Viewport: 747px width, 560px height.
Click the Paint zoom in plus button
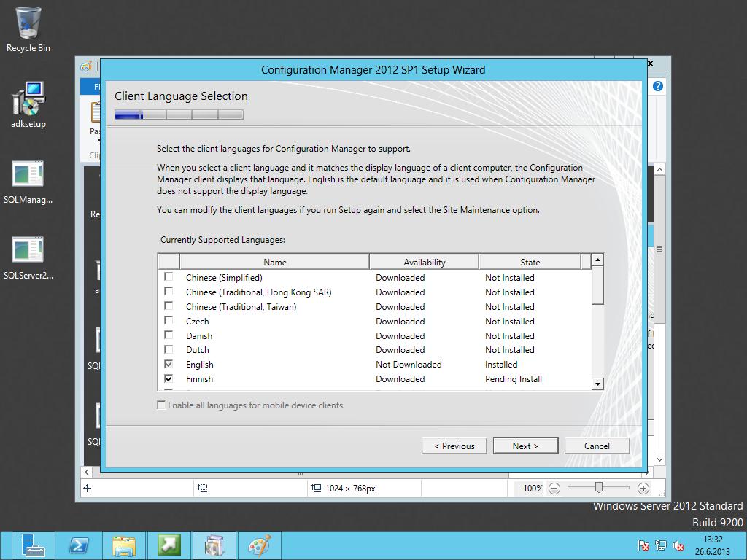click(x=643, y=489)
